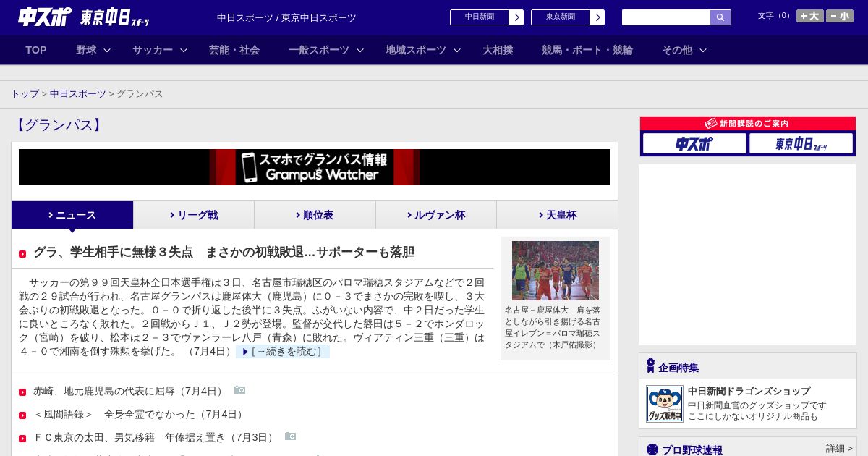
Task: Click the Chunichi Sports (中スポ) logo
Action: pyautogui.click(x=45, y=17)
